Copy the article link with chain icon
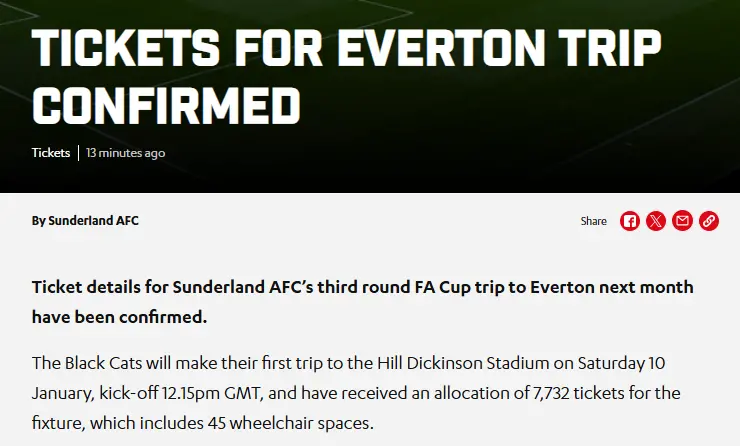Screen dimensions: 740x446 pos(709,221)
